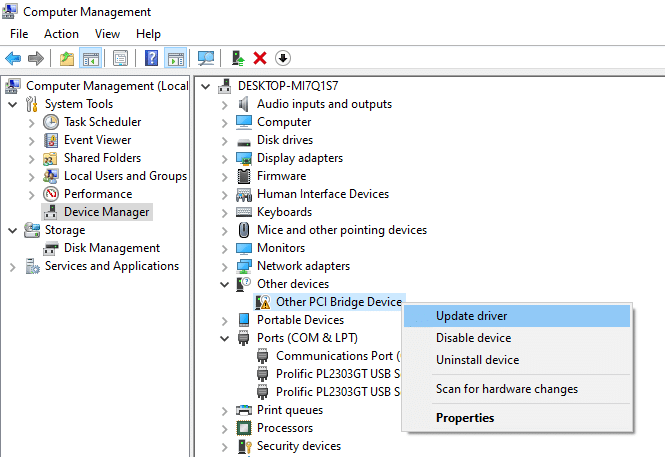Expand the Services and Applications node
The width and height of the screenshot is (665, 457).
(x=13, y=267)
